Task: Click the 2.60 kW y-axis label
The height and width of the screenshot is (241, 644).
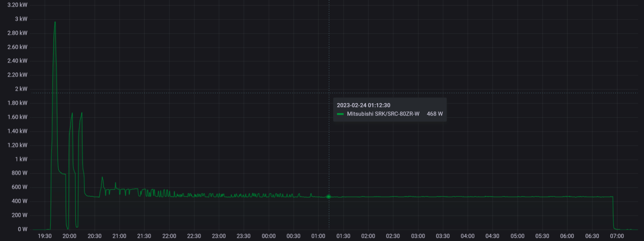Action: pos(18,47)
